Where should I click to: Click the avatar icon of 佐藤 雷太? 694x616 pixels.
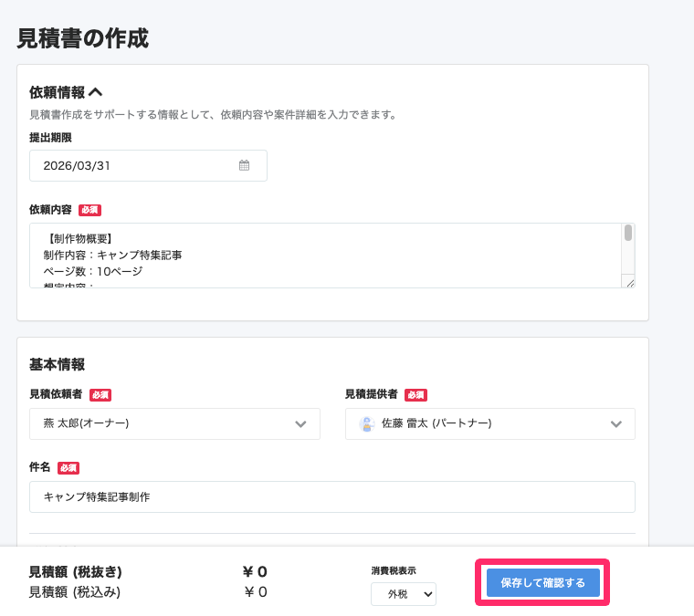[x=367, y=423]
